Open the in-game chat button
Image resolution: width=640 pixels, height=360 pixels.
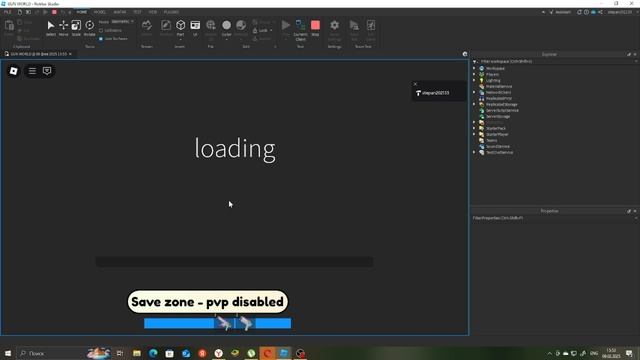coord(47,71)
